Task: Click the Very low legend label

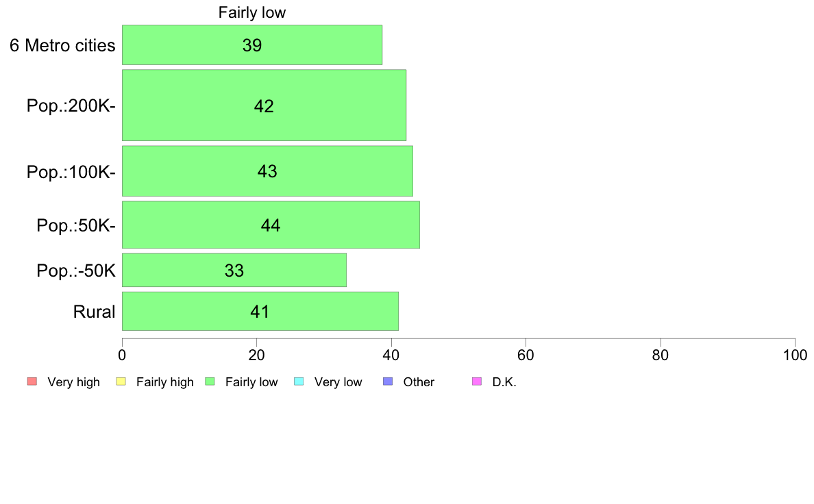Action: point(338,382)
